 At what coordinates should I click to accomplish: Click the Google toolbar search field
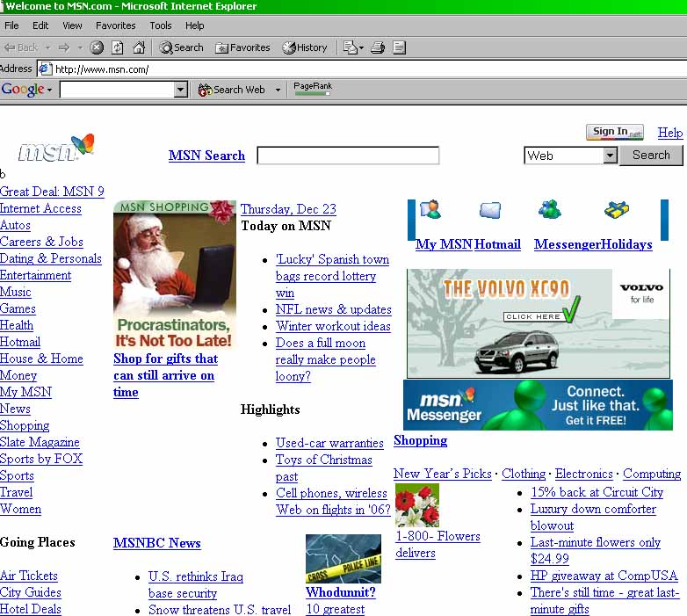[x=117, y=90]
